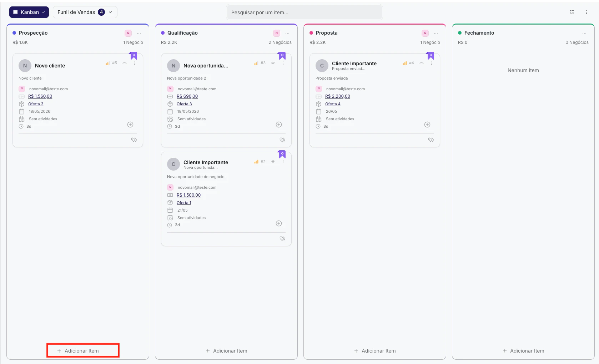Screen dimensions: 599x364
Task: Click the tags icon on card #4
Action: tap(431, 140)
